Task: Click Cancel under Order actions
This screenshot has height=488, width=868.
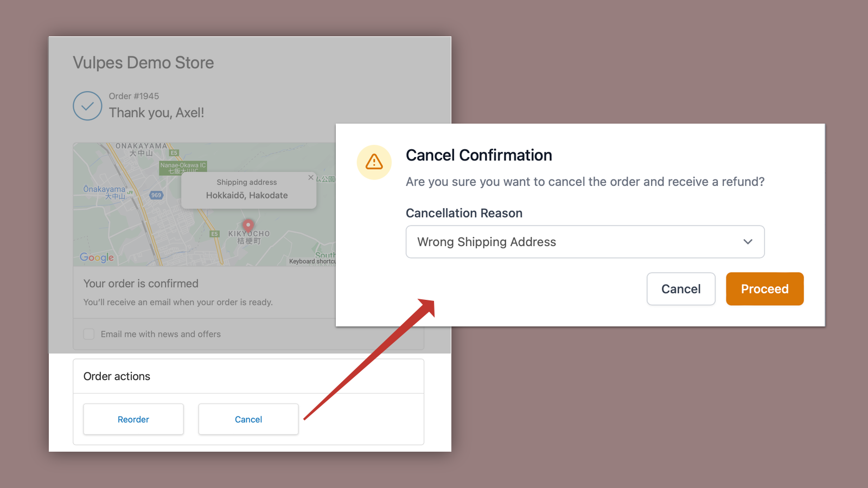Action: pos(248,419)
